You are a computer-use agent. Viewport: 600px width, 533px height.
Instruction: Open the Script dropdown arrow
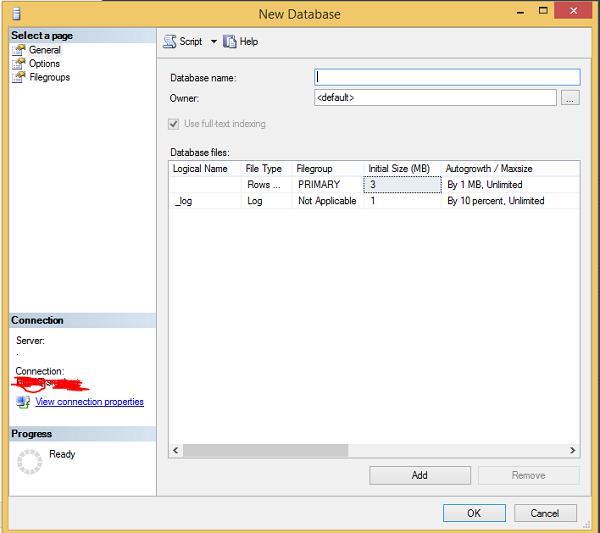click(214, 41)
